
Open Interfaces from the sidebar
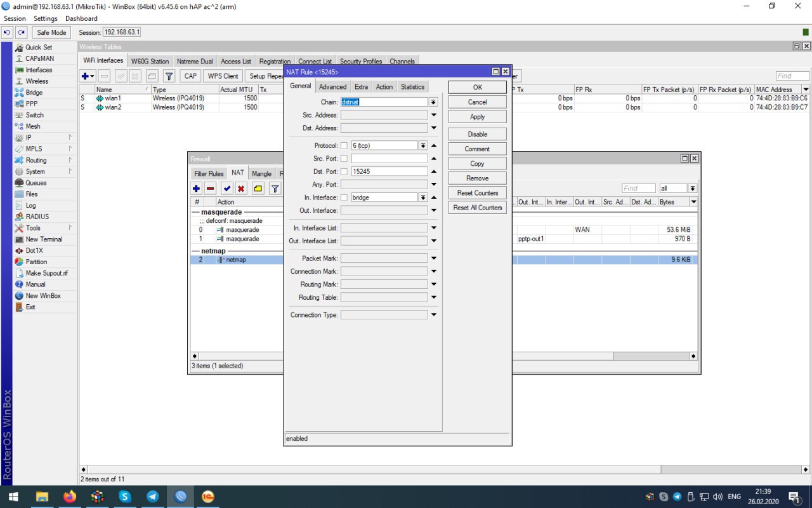39,70
